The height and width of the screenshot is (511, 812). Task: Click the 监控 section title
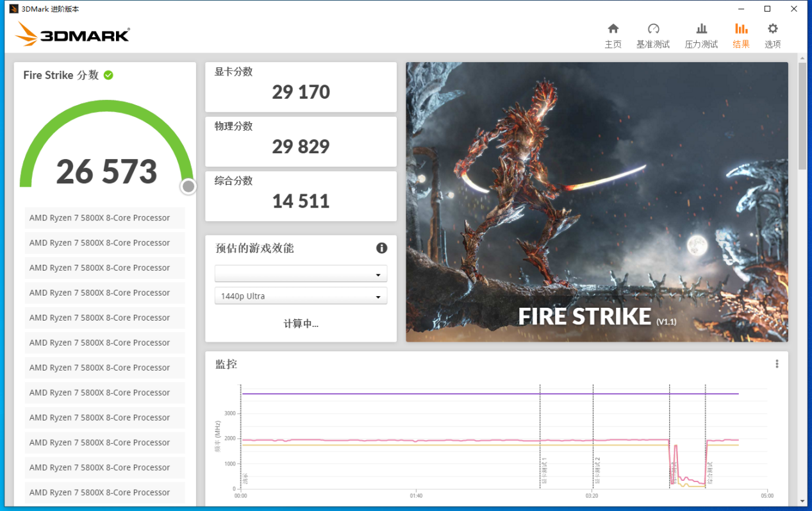pyautogui.click(x=226, y=364)
